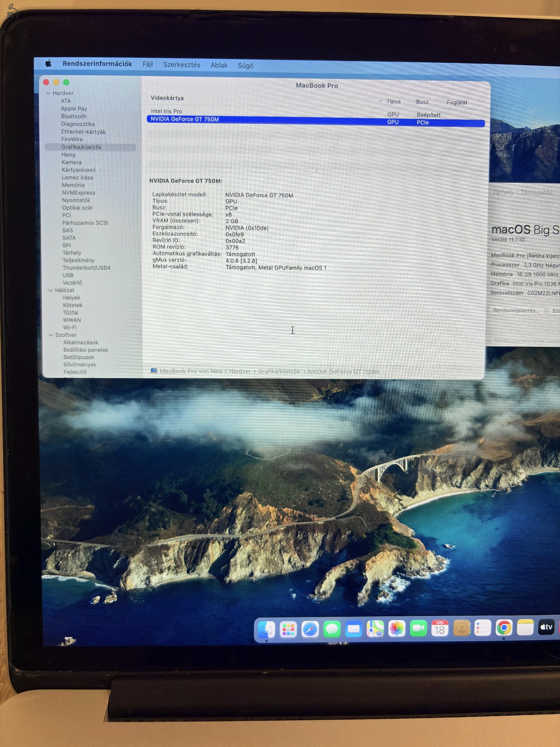Open the Mail app in the Dock

[x=353, y=629]
